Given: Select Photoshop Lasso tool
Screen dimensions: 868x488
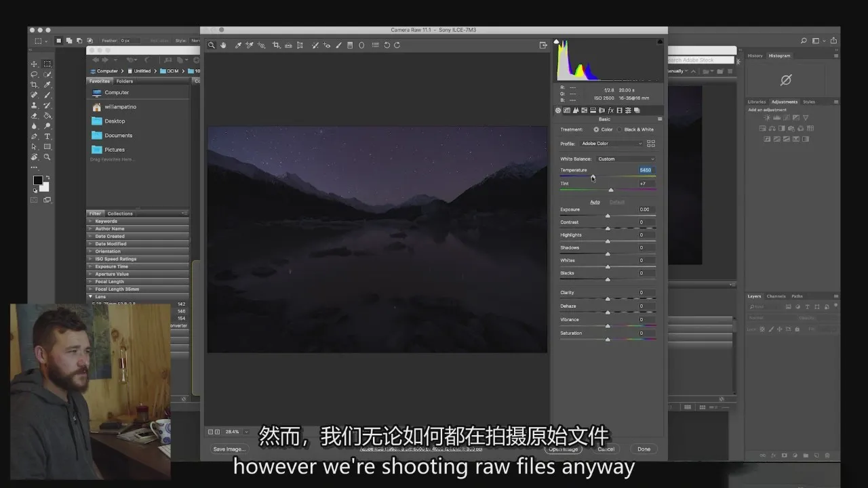Looking at the screenshot, I should tap(34, 74).
